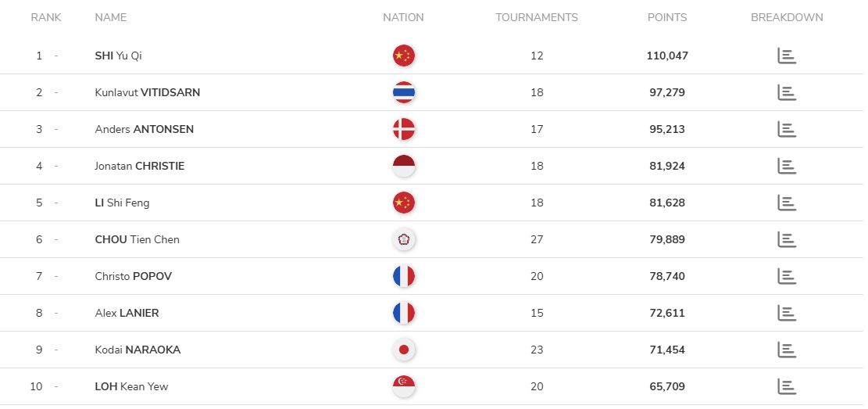
Task: Go to Jonatan CHRISTIE's profile
Action: [x=139, y=166]
